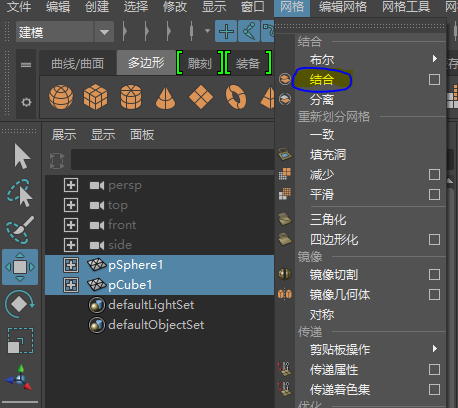Click the shelf settings gear icon

[26, 102]
